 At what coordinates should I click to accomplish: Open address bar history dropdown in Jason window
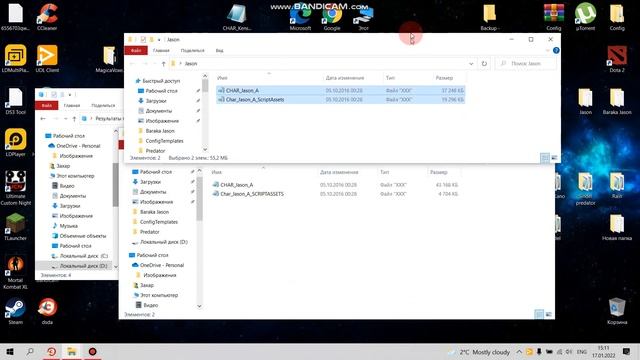click(471, 64)
